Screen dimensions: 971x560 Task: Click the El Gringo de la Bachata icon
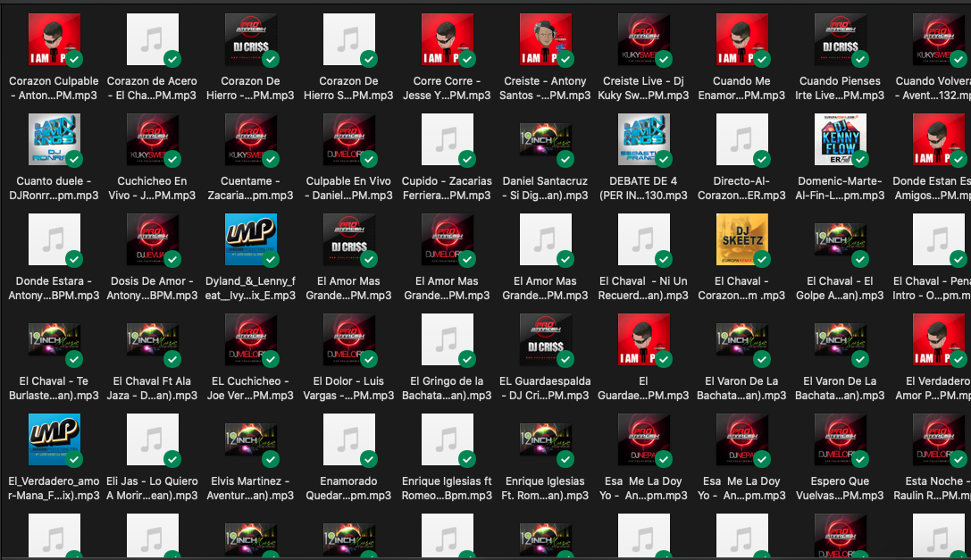click(x=448, y=339)
